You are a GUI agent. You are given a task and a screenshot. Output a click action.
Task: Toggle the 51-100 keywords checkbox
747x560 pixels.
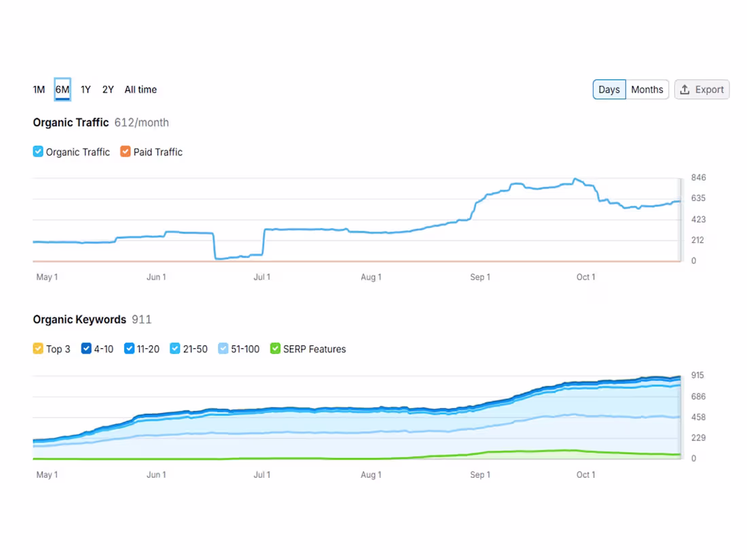click(223, 349)
